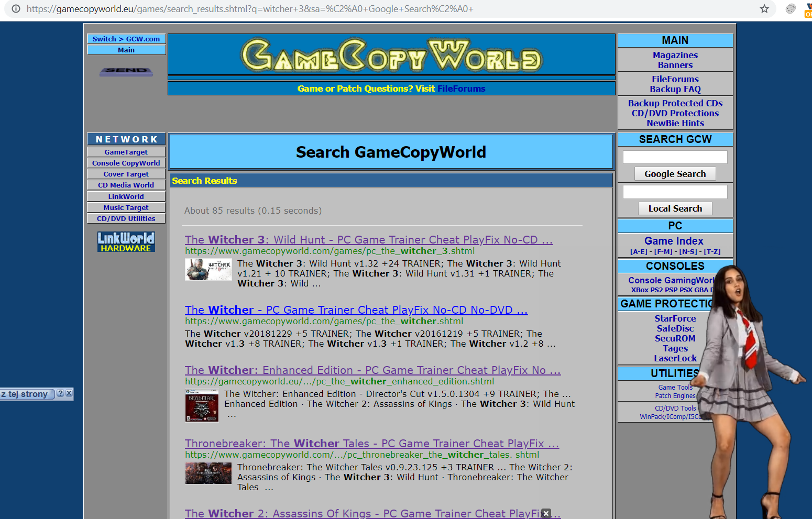Click the site information icon in address bar

[x=16, y=9]
